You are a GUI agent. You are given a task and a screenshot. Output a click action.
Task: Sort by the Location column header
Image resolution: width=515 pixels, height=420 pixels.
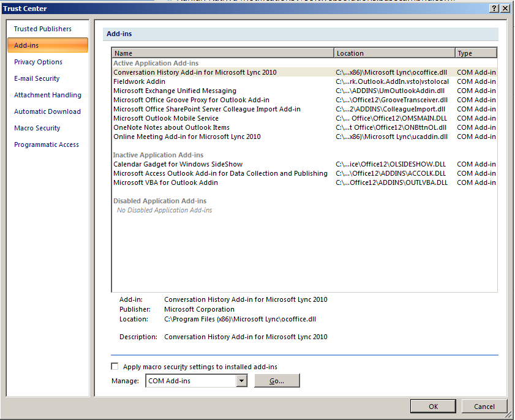(x=394, y=53)
